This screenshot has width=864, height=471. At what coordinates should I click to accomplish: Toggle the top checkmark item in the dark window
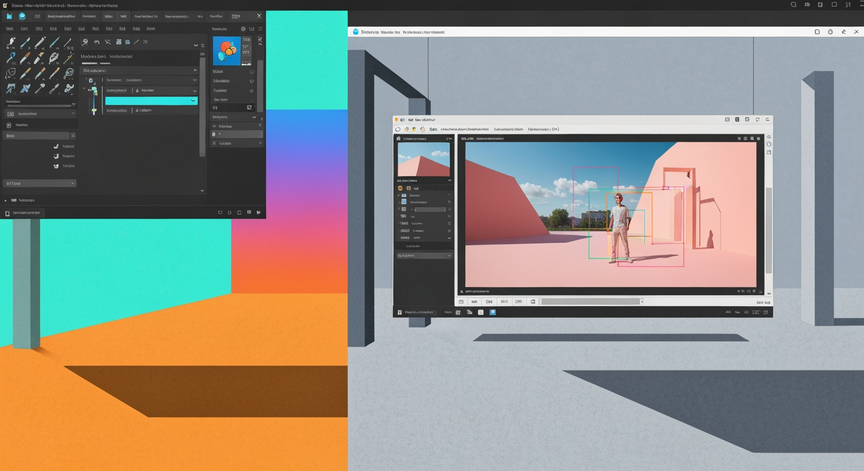click(x=56, y=147)
